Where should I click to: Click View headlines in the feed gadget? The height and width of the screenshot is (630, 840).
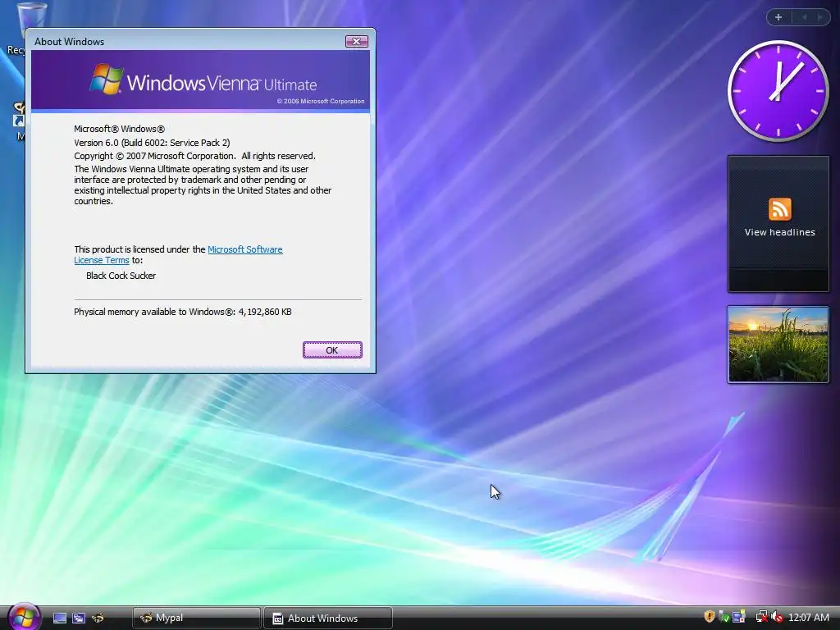pyautogui.click(x=779, y=232)
